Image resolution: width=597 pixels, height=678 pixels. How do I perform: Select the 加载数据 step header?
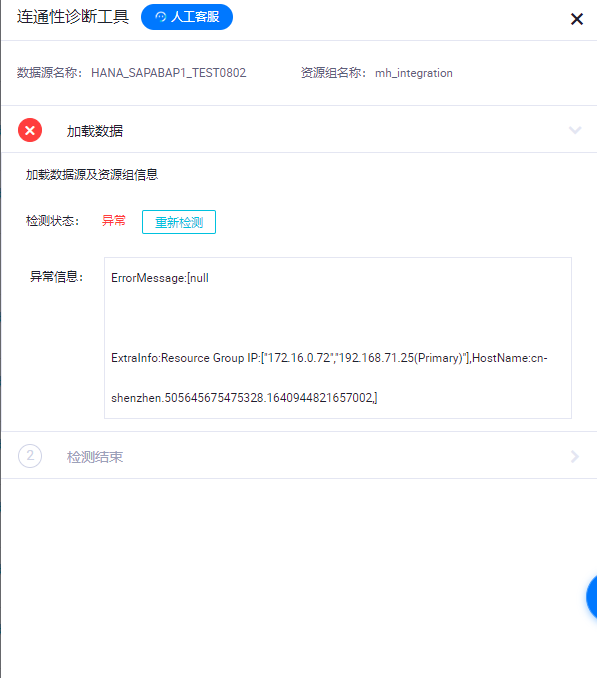(x=299, y=130)
